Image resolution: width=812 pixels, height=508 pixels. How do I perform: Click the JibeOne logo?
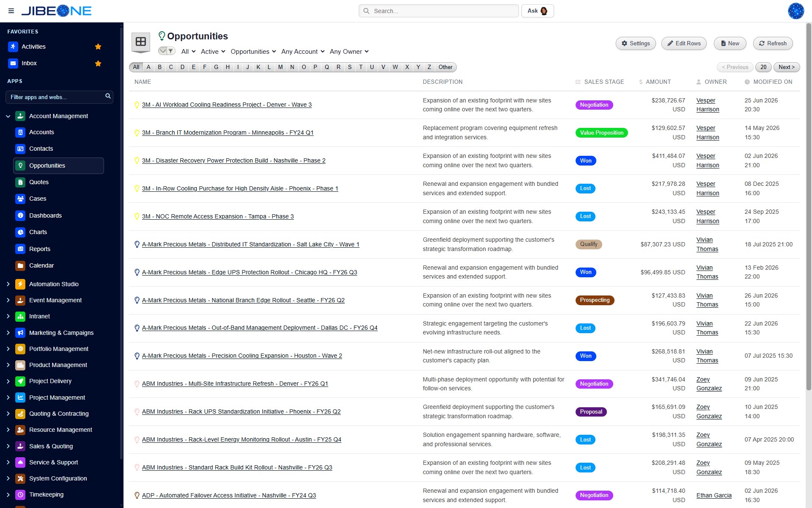[56, 11]
